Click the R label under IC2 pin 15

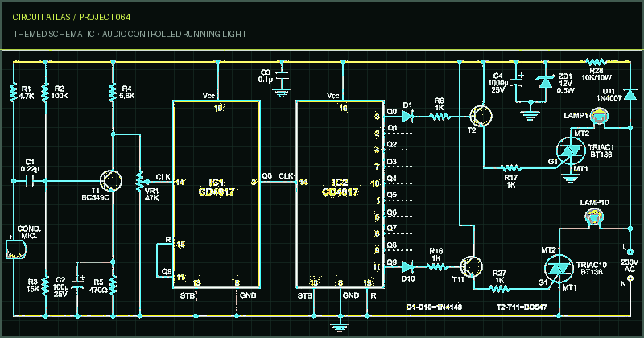coord(373,295)
